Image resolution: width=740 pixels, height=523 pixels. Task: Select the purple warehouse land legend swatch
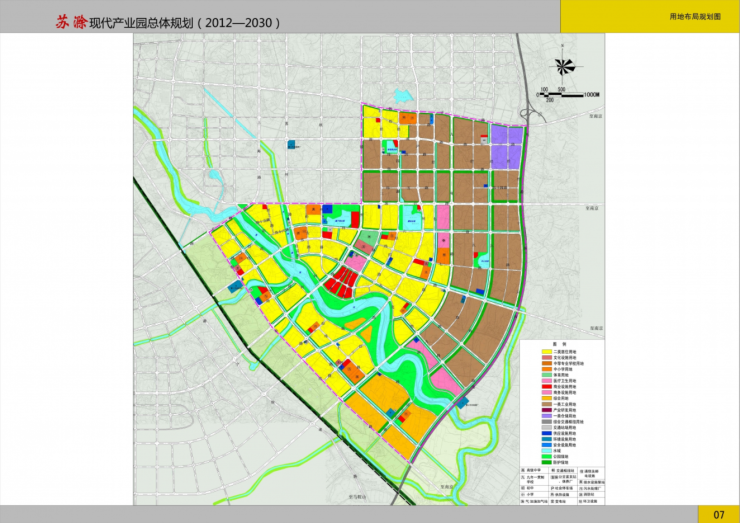[547, 416]
